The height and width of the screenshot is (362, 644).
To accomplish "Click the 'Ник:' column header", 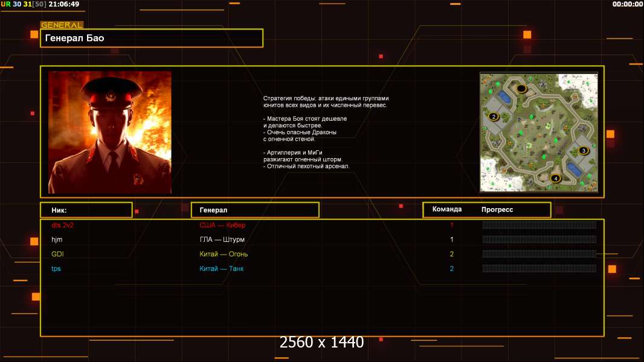I will pos(86,210).
